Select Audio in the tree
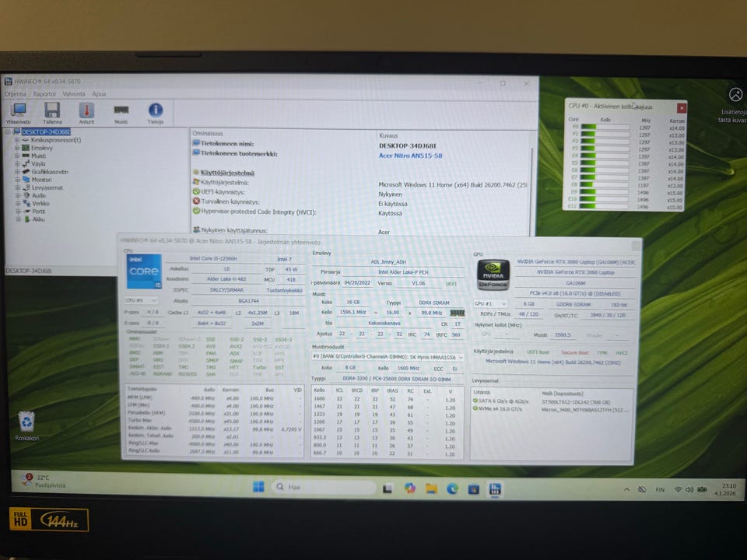Screen dimensions: 747x560 39,195
